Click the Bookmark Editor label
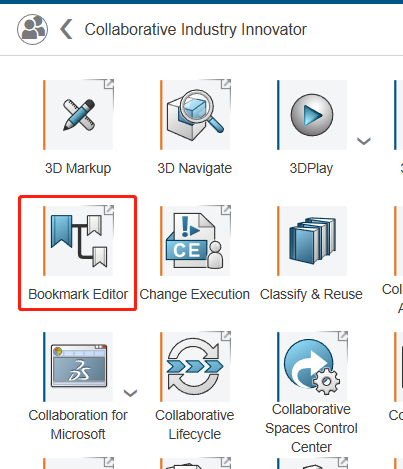 (x=78, y=294)
